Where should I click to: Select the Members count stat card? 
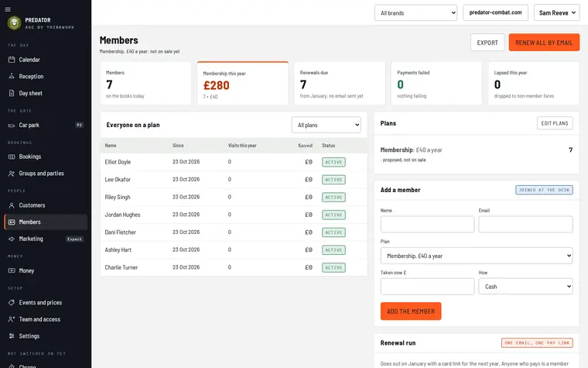(x=145, y=84)
